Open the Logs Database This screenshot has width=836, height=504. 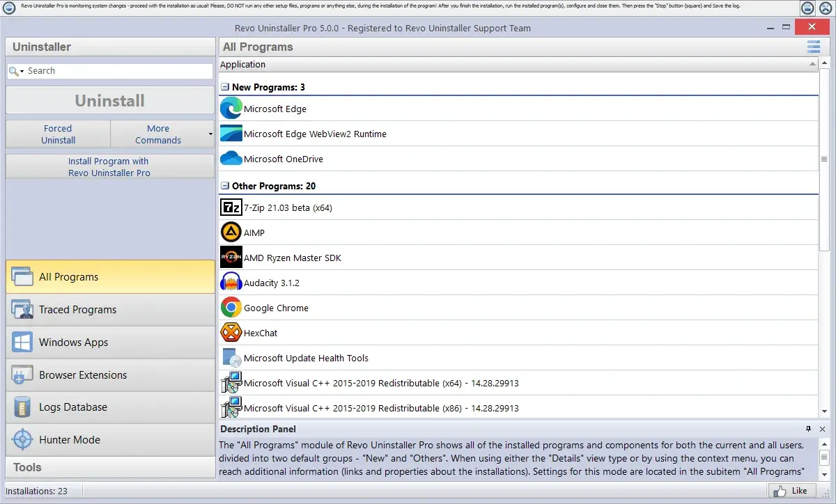tap(109, 407)
